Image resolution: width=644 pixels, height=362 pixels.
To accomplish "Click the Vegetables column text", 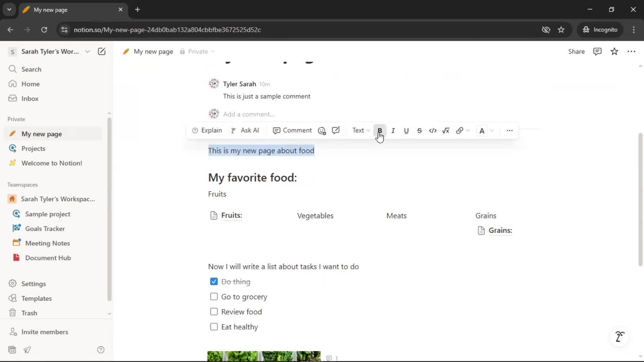I will (x=315, y=216).
